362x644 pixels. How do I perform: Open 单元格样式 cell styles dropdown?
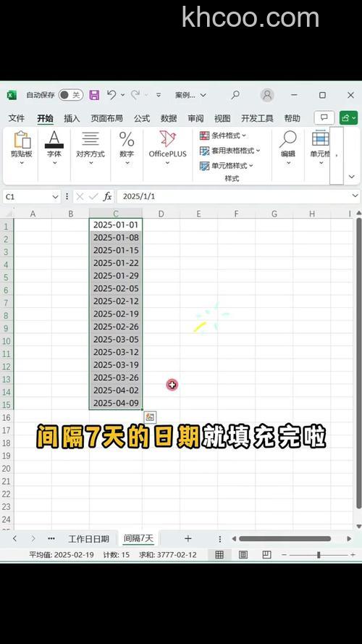point(227,166)
